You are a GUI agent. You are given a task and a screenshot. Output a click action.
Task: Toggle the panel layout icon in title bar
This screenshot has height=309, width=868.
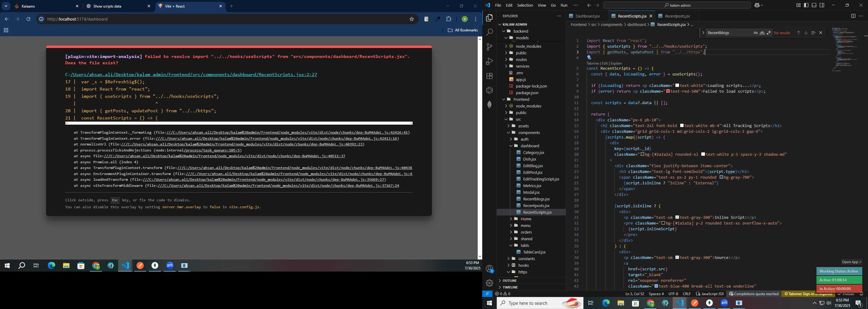click(x=814, y=5)
